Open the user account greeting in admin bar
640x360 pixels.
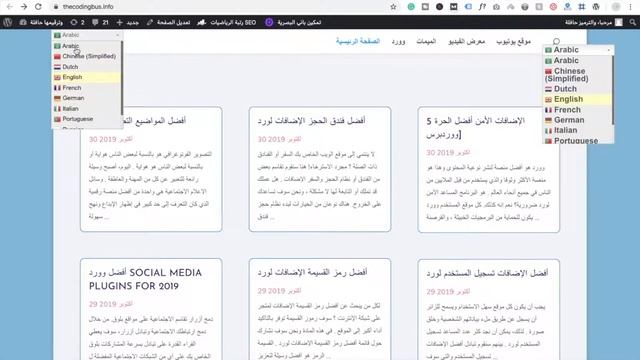coord(593,22)
